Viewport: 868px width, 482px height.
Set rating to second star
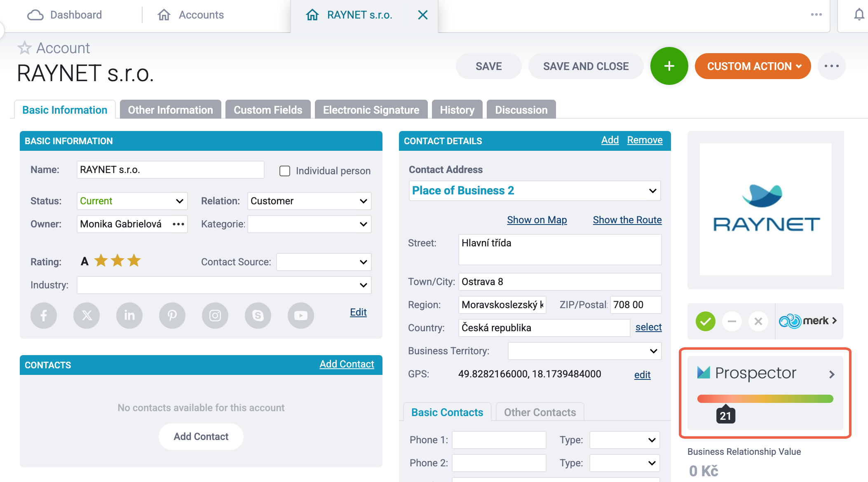click(x=117, y=261)
